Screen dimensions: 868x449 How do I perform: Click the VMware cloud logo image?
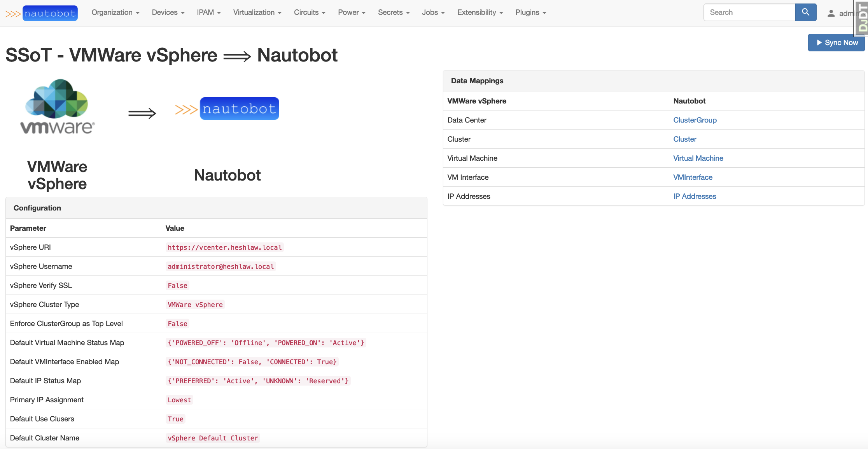click(57, 107)
